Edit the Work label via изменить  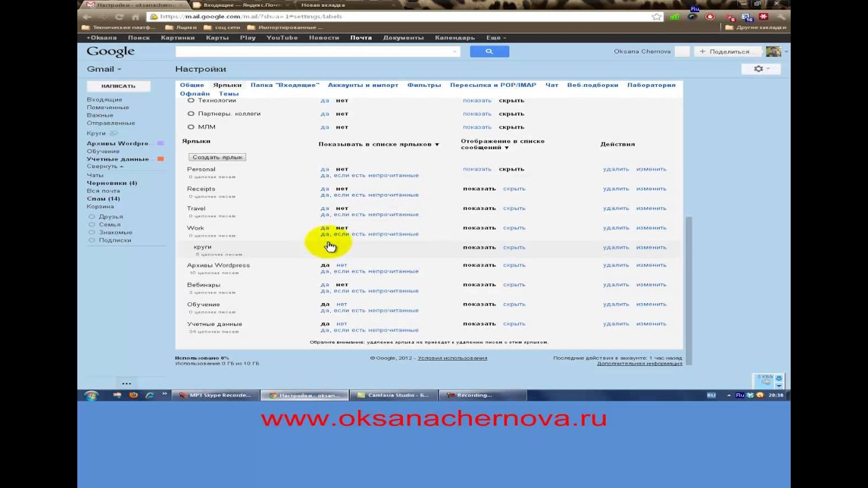point(651,228)
